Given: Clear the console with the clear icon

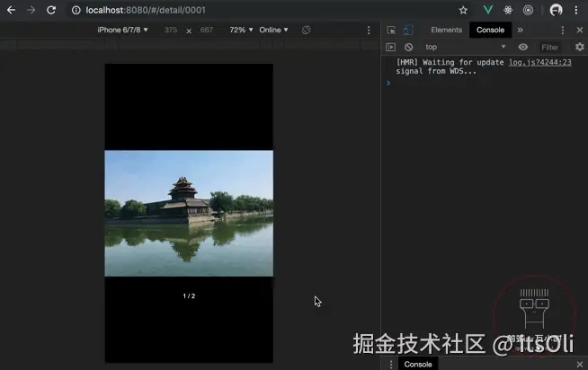Looking at the screenshot, I should tap(409, 47).
